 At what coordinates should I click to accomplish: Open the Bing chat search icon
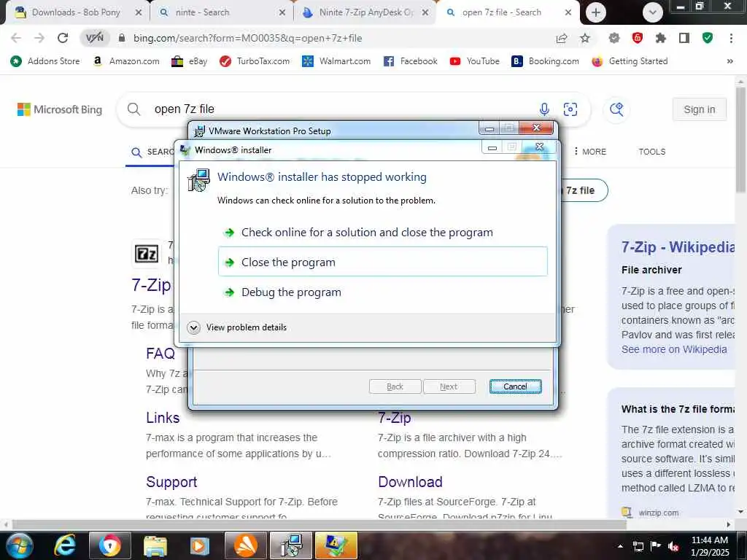tap(616, 109)
